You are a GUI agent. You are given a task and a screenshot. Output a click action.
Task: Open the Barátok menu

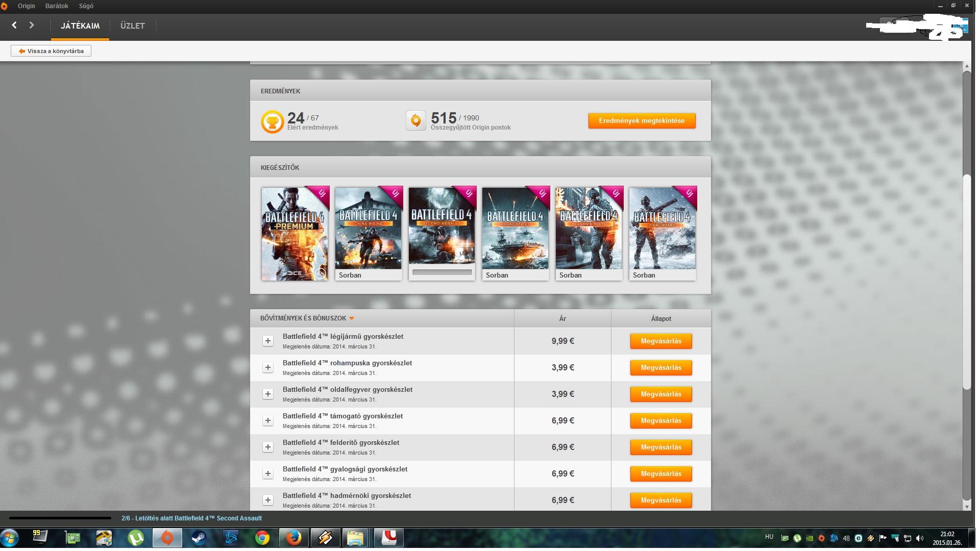(57, 6)
